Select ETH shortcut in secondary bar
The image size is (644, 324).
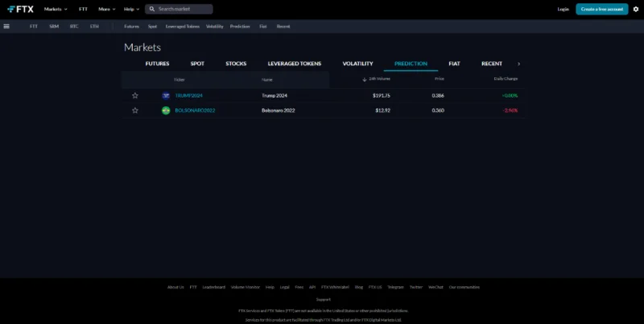(94, 27)
